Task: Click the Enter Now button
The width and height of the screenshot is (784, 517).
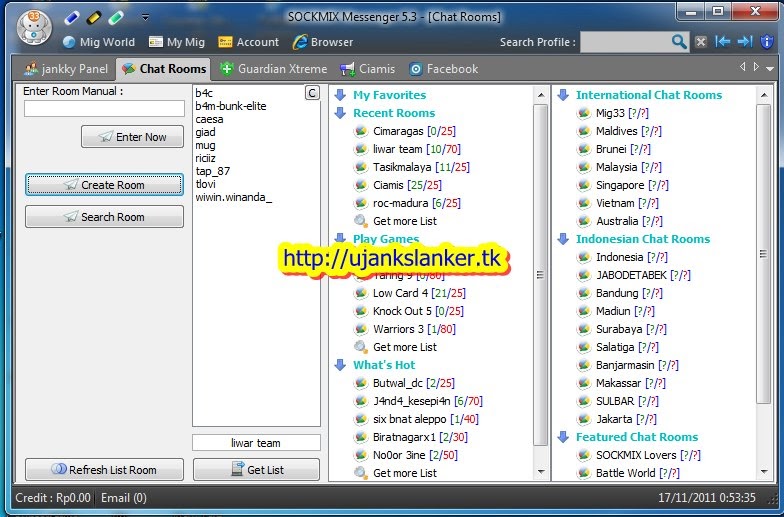Action: click(132, 137)
